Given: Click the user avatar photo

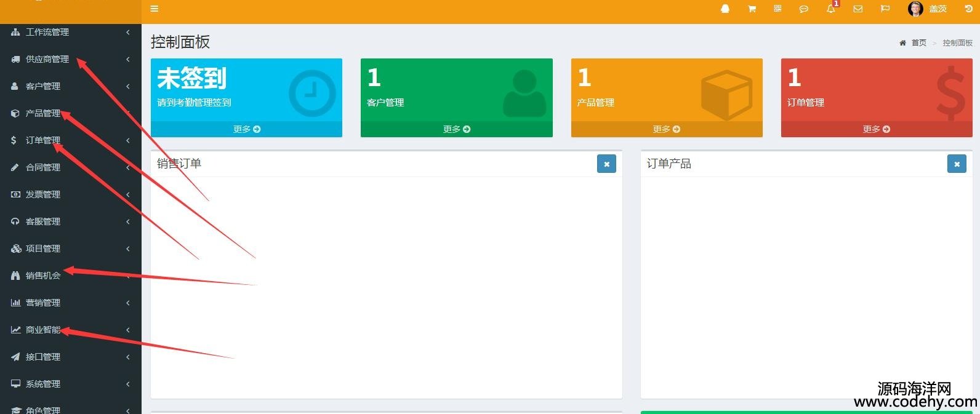Looking at the screenshot, I should [x=915, y=9].
